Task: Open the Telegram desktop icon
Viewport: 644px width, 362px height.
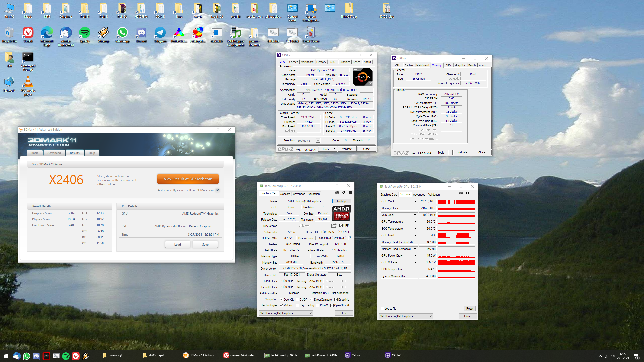Action: 160,35
